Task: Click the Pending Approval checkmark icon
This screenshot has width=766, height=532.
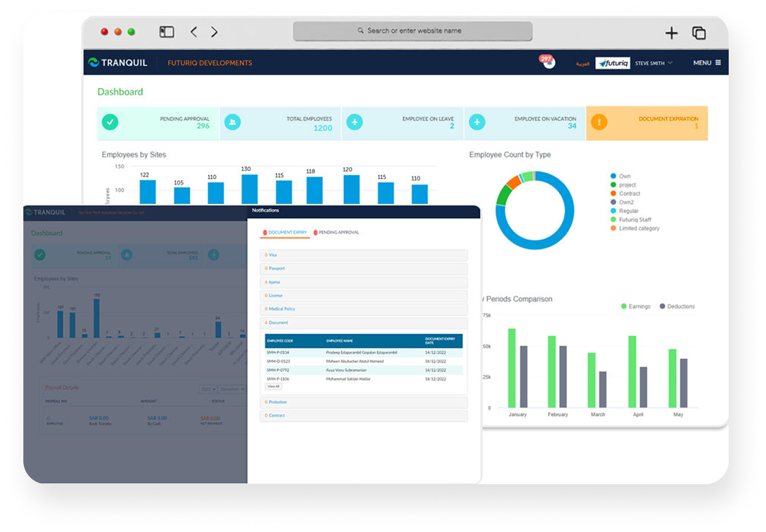Action: pyautogui.click(x=110, y=122)
